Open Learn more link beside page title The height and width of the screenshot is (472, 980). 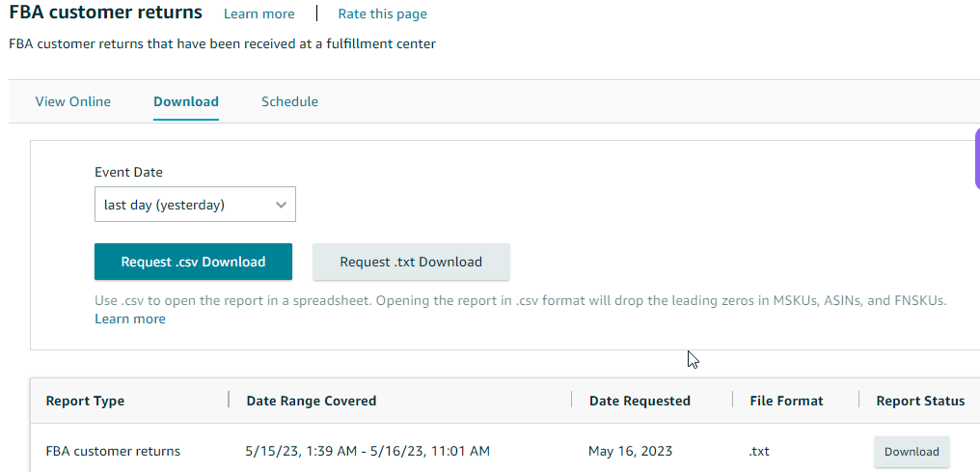[x=259, y=14]
